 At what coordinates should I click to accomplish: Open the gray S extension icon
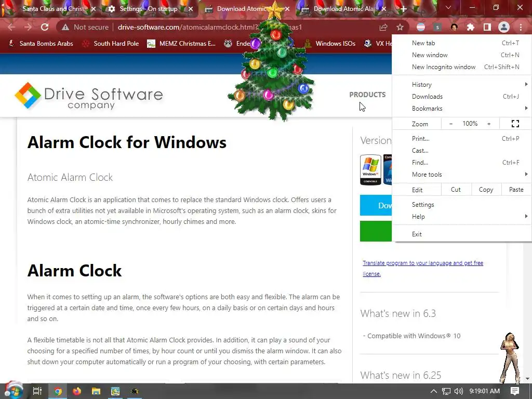437,27
